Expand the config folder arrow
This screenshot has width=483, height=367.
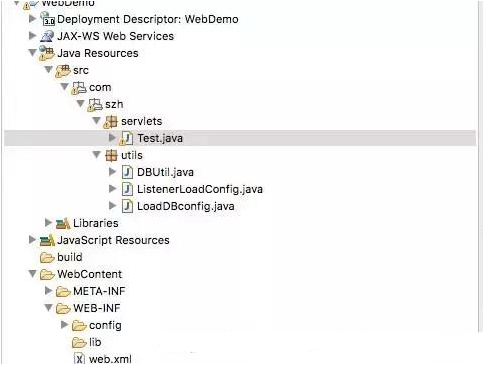(64, 324)
